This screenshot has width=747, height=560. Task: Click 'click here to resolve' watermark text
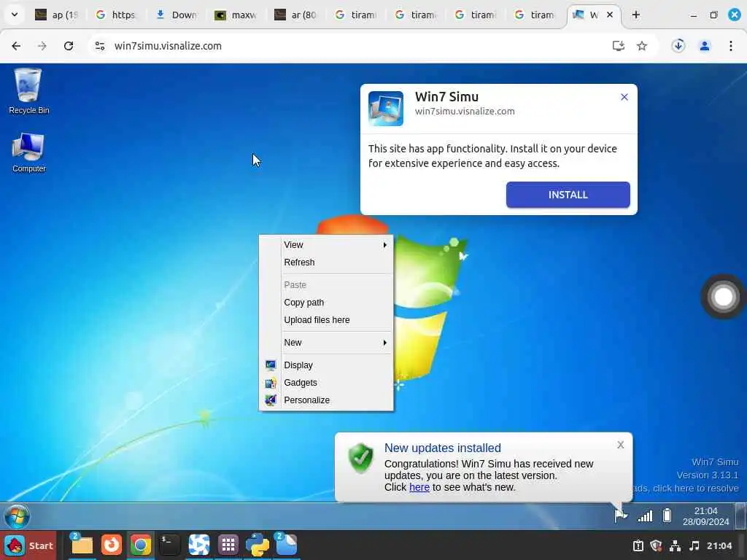click(x=695, y=488)
